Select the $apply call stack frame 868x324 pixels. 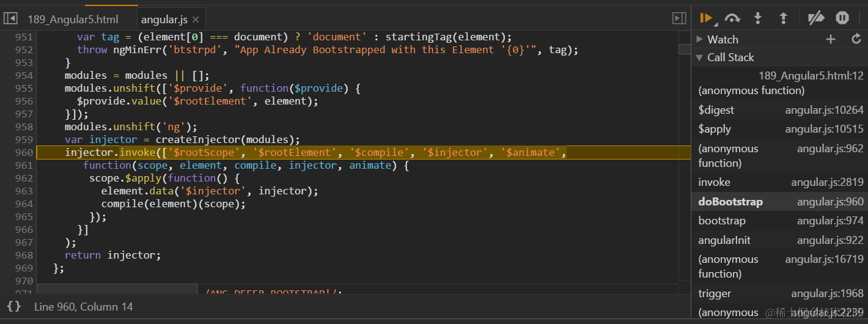click(x=780, y=129)
